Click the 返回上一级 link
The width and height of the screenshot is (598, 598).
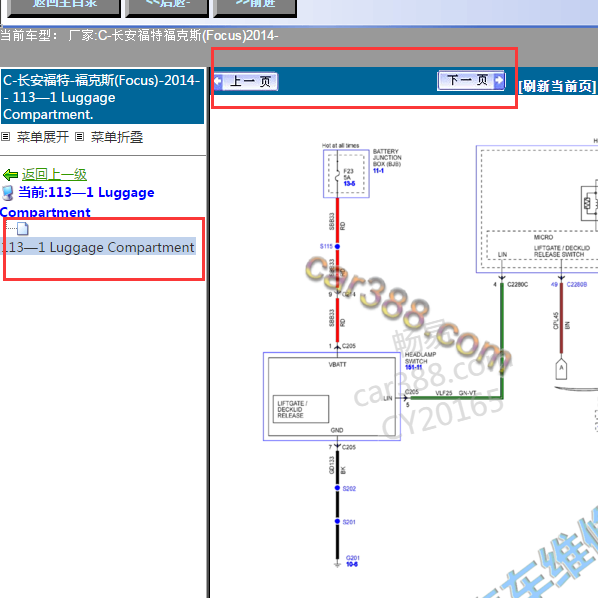(54, 175)
